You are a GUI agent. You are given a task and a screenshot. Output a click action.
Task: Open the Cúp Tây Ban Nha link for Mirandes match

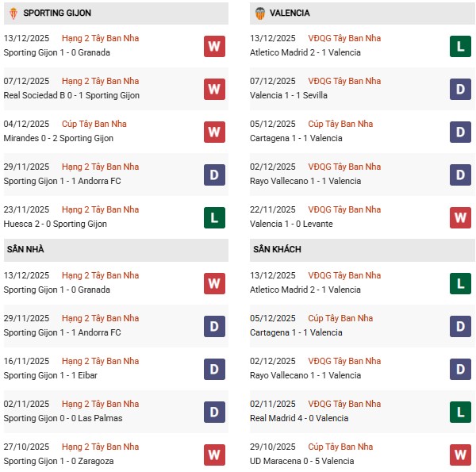pos(94,124)
